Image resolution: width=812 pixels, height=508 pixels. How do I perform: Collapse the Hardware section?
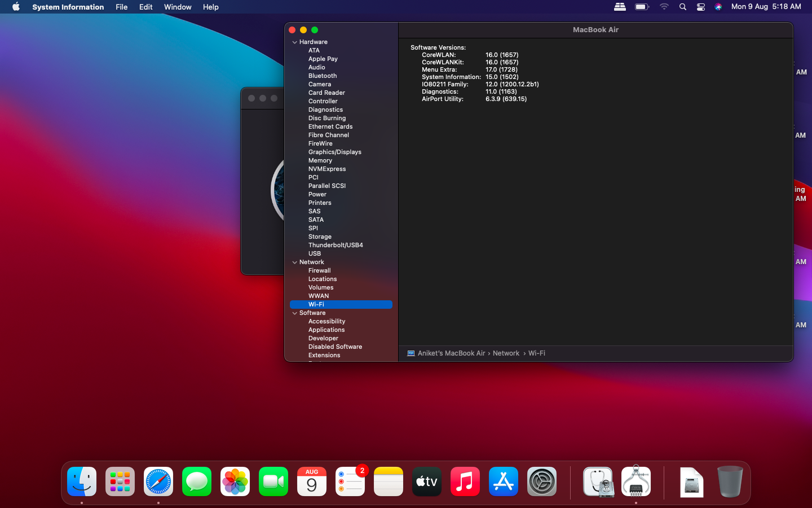point(294,42)
